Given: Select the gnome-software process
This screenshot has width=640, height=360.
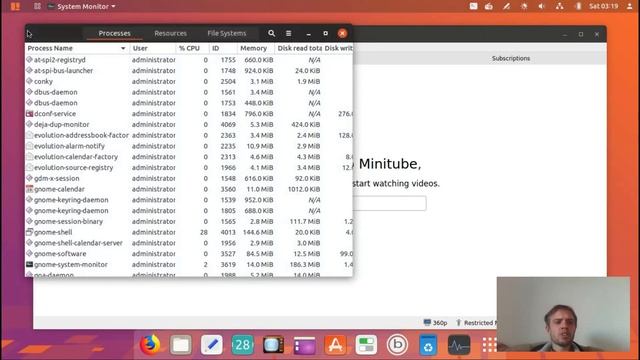Looking at the screenshot, I should coord(189,254).
